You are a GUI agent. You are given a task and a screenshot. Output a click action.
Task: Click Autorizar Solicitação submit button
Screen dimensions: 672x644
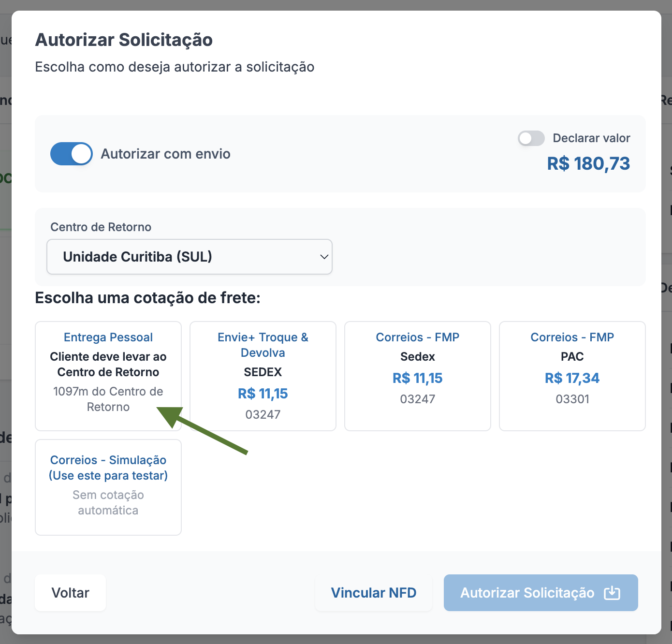pyautogui.click(x=541, y=593)
